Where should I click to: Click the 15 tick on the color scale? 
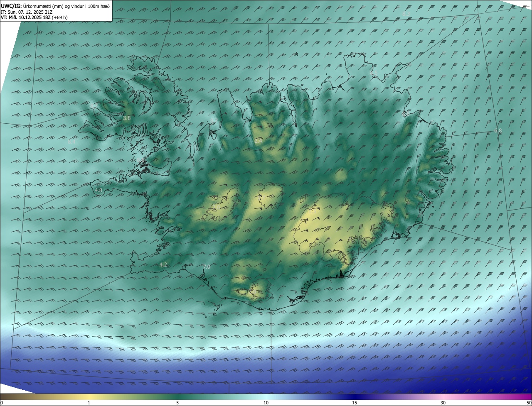[x=355, y=403]
